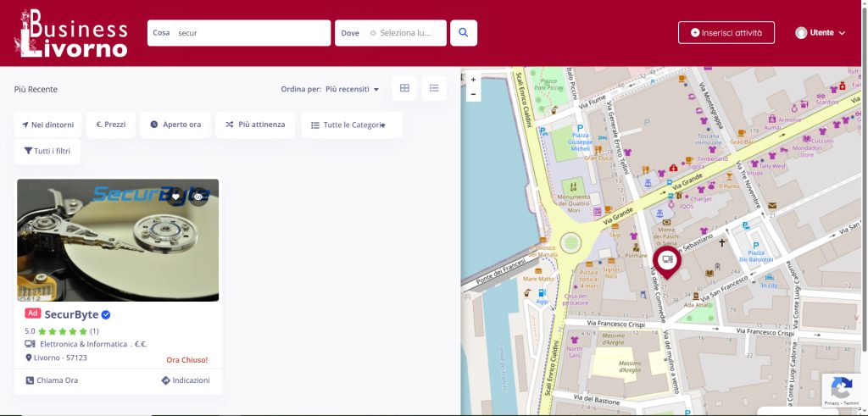Click Indicazioni for SecurByte directions
868x416 pixels.
coord(185,380)
